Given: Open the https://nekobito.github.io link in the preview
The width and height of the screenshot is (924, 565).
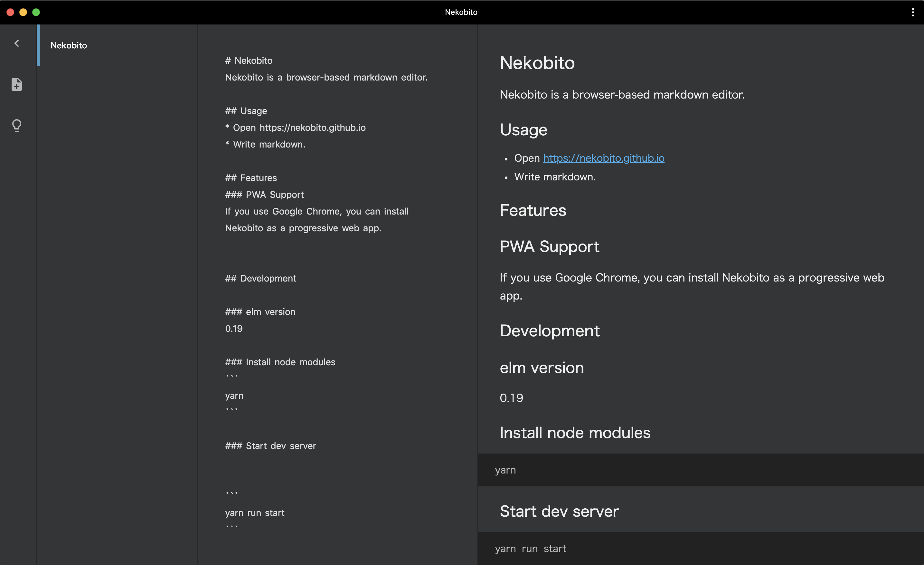Looking at the screenshot, I should [x=603, y=158].
